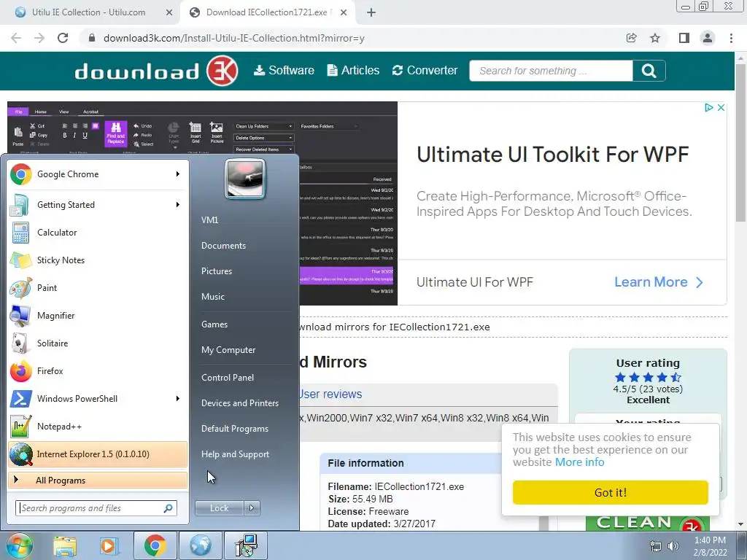
Task: Reload the browser page
Action: [63, 38]
